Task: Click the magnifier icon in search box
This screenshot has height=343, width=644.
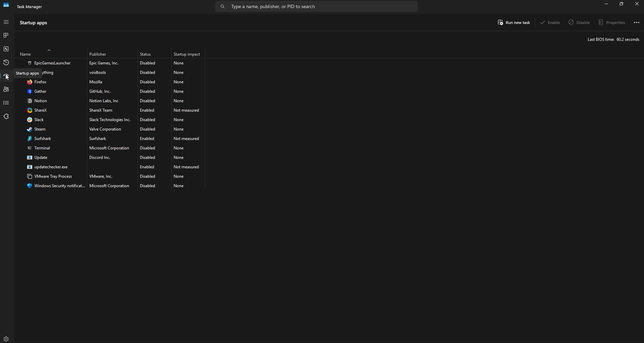Action: point(223,6)
